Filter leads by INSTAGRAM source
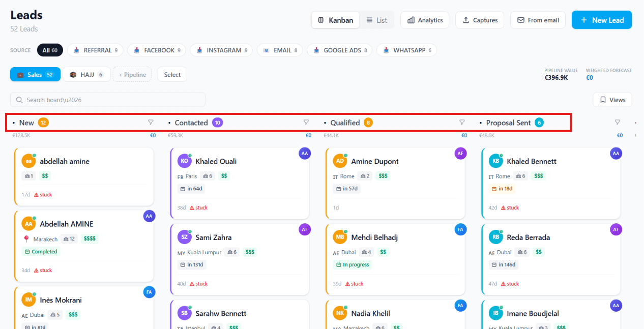The width and height of the screenshot is (644, 329). (x=221, y=50)
